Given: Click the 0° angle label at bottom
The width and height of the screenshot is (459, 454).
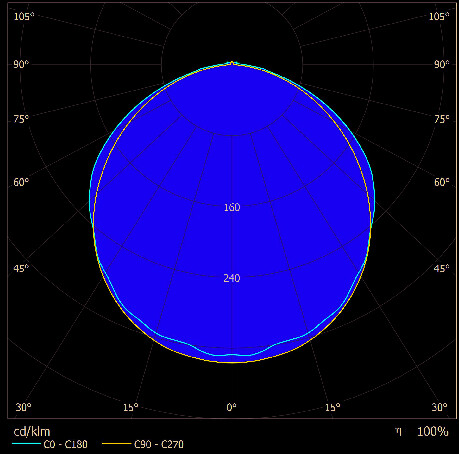Looking at the screenshot, I should [231, 407].
